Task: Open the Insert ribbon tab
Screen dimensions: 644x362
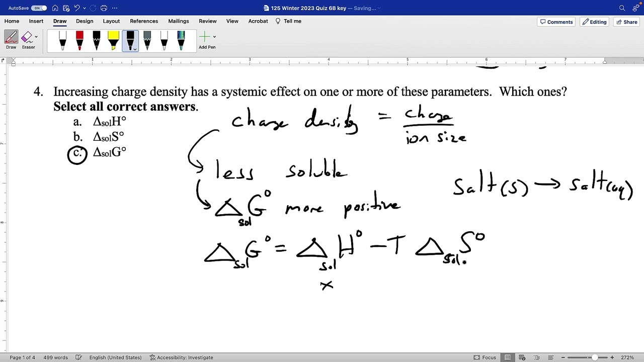Action: [x=36, y=21]
